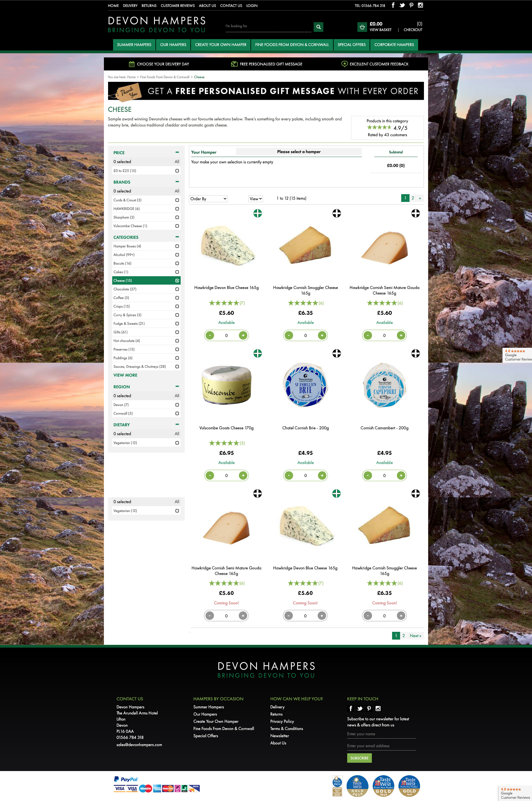Click plus cross icon above Chatel Cornish Brie
This screenshot has width=532, height=801.
tap(336, 353)
